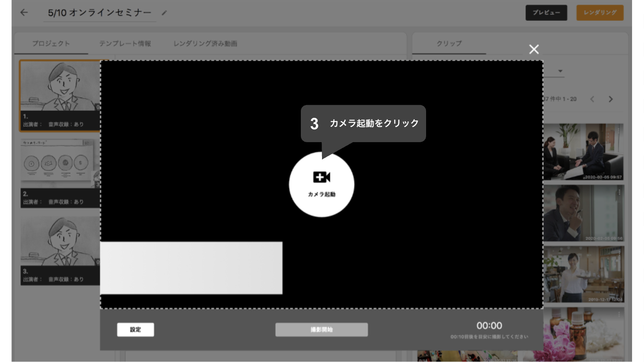The width and height of the screenshot is (644, 362).
Task: Click the orange レンダリング button
Action: (600, 13)
